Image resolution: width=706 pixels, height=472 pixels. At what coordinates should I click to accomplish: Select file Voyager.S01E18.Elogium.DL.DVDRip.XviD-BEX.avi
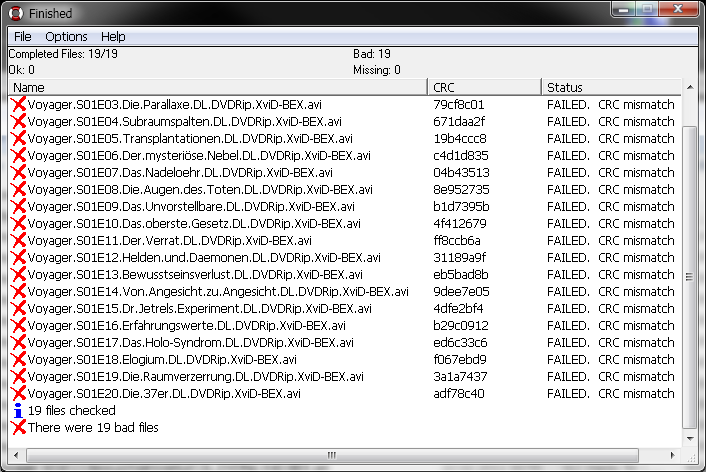[162, 360]
